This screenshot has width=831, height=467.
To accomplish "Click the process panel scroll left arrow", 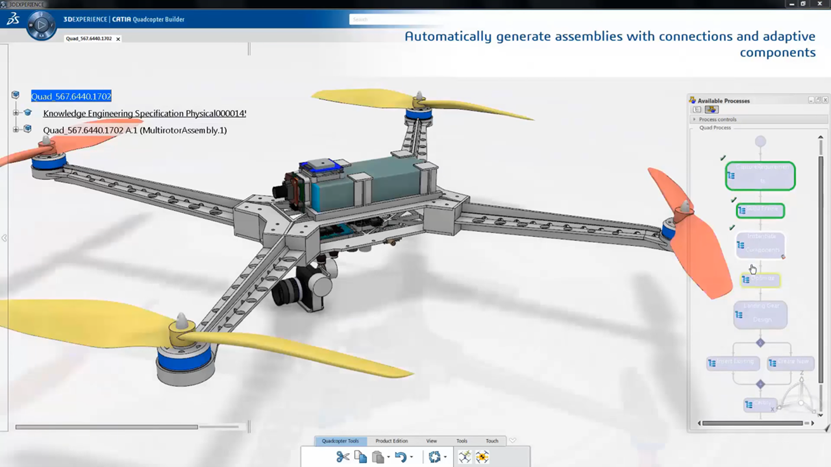I will tap(699, 423).
